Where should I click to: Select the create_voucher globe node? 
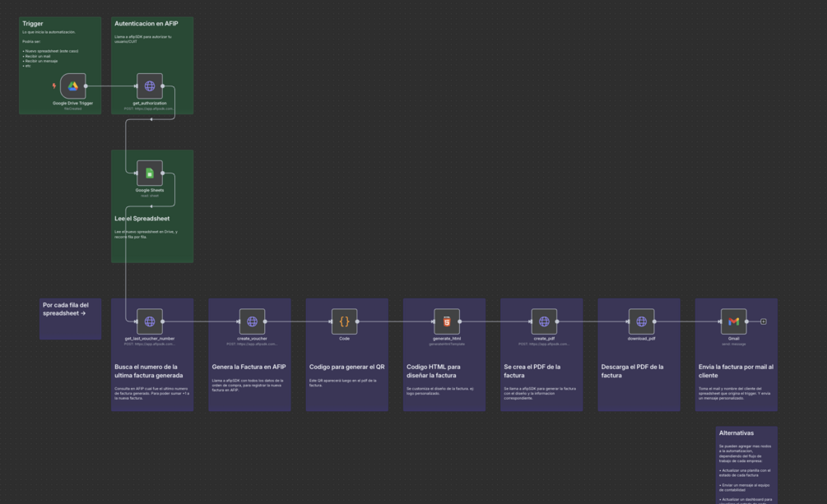252,321
